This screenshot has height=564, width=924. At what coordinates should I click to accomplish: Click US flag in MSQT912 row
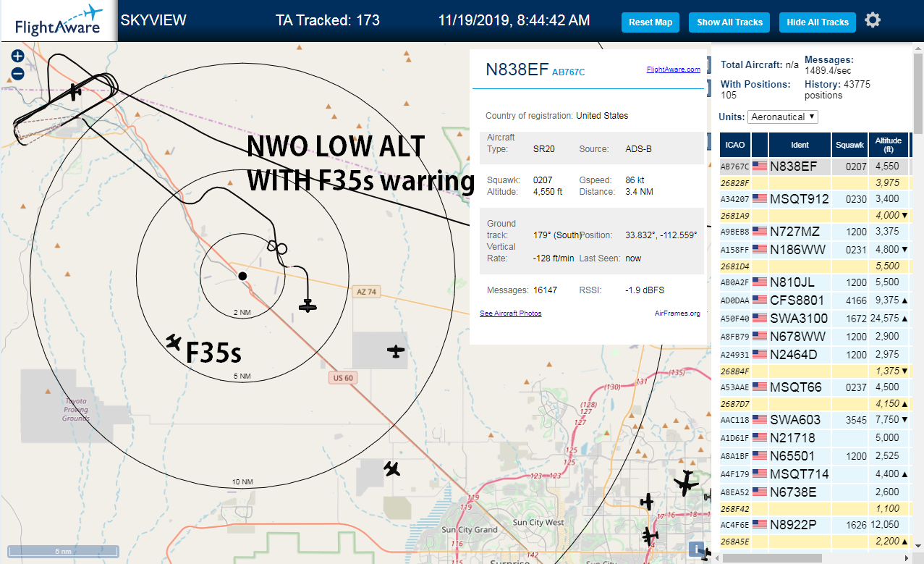click(759, 199)
